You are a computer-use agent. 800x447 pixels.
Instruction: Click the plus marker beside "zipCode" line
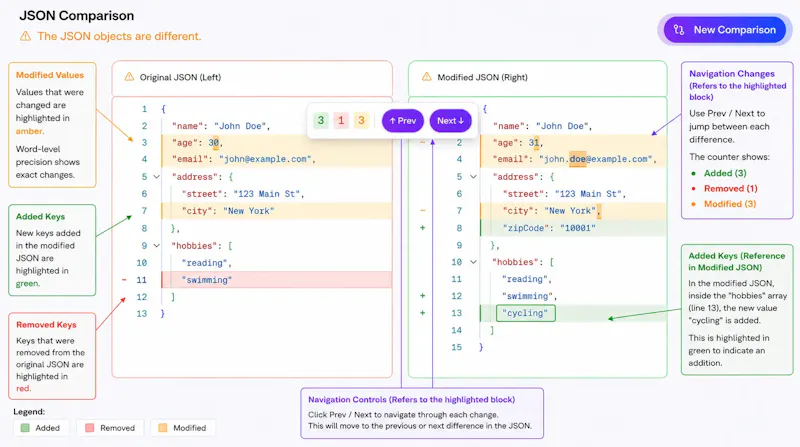tap(422, 228)
